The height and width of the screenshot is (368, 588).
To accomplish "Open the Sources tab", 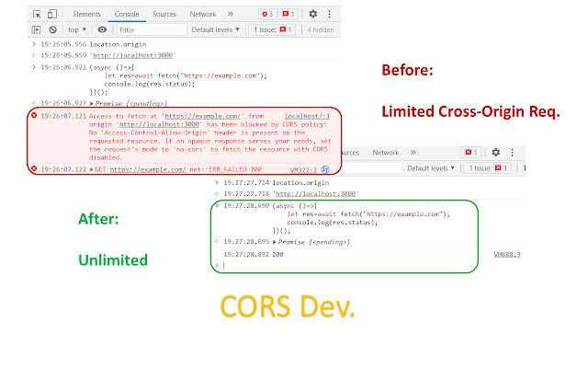I will tap(164, 15).
